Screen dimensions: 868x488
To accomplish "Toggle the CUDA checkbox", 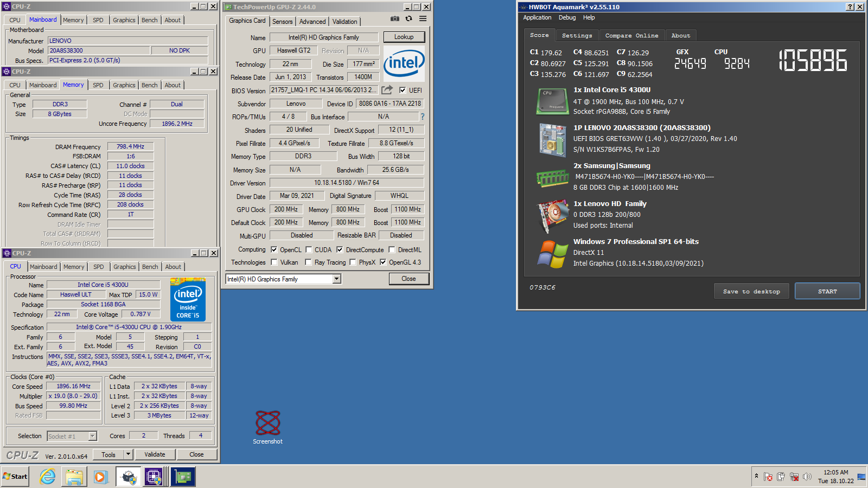I will tap(309, 250).
